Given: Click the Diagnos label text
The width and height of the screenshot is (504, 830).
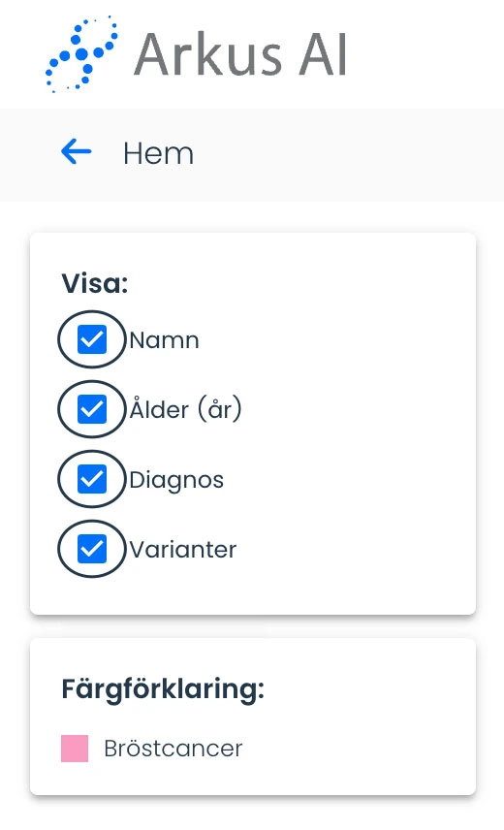Looking at the screenshot, I should (176, 481).
